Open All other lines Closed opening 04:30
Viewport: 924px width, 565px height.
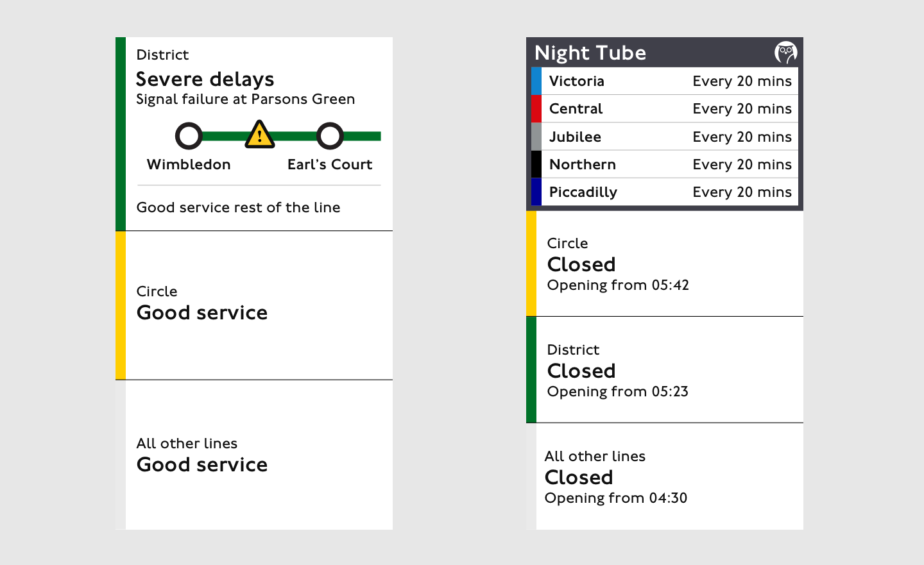[x=665, y=476]
